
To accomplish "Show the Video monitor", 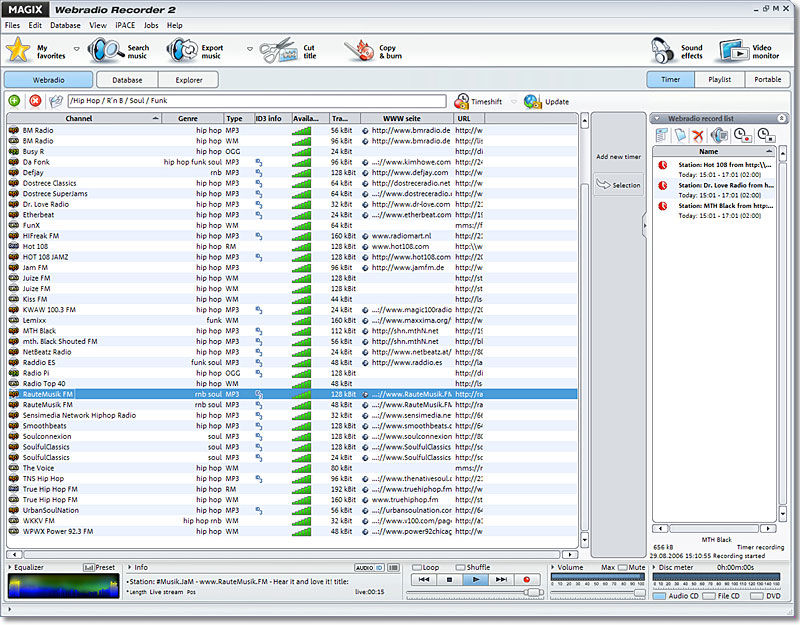I will [x=749, y=51].
